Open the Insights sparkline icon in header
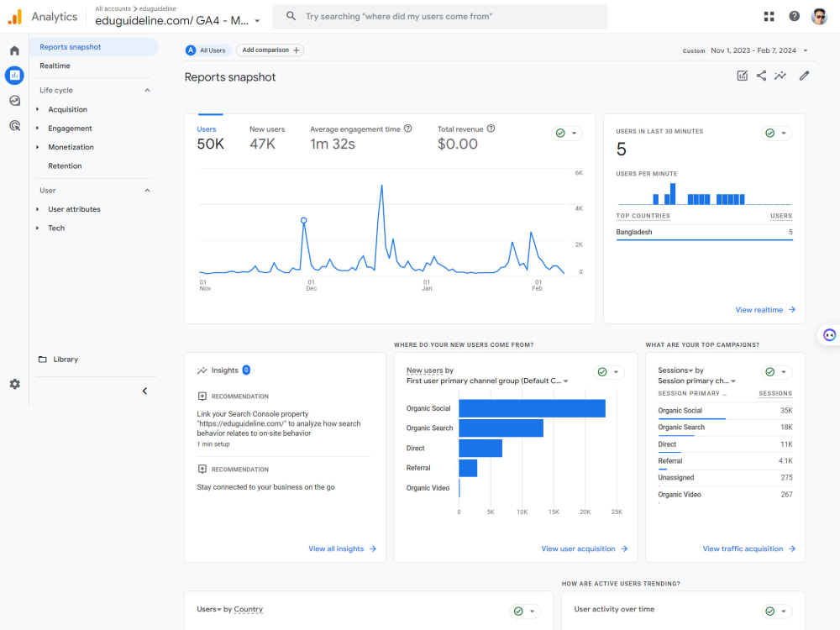The height and width of the screenshot is (630, 840). click(x=780, y=76)
